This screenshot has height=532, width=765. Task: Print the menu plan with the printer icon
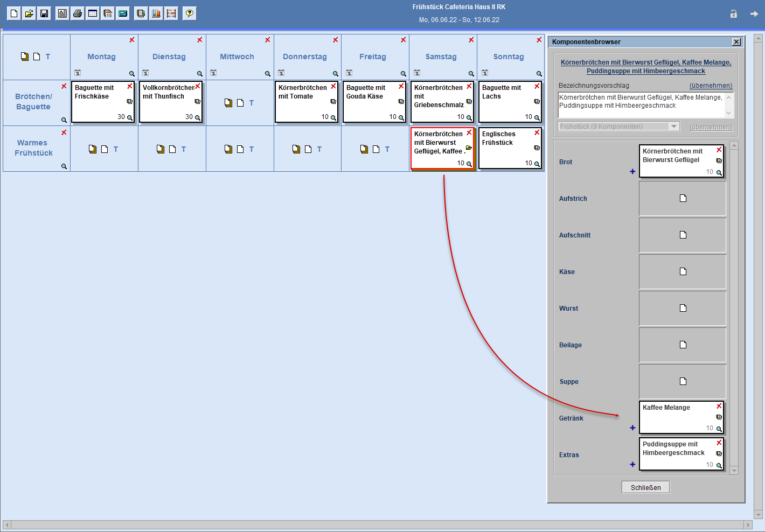[x=78, y=13]
